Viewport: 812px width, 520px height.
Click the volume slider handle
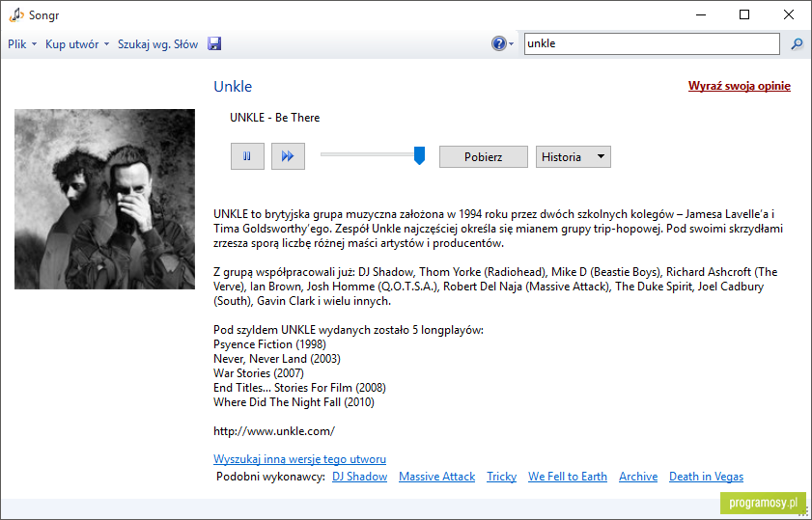pos(419,155)
